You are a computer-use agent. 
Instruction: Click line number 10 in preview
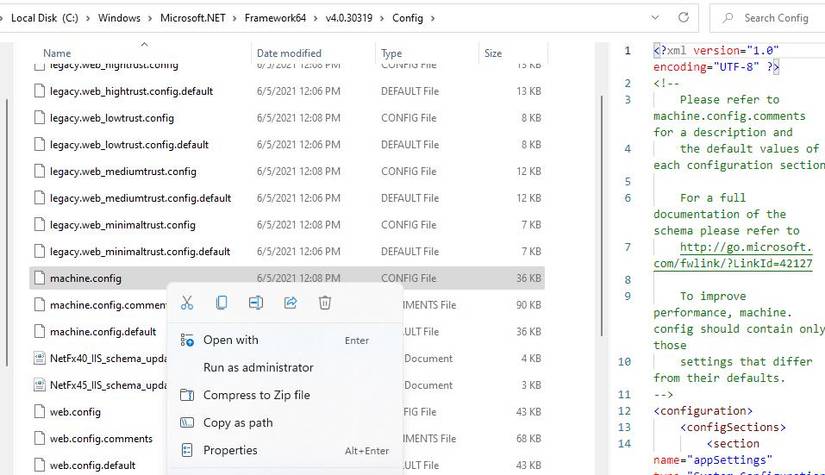click(624, 361)
